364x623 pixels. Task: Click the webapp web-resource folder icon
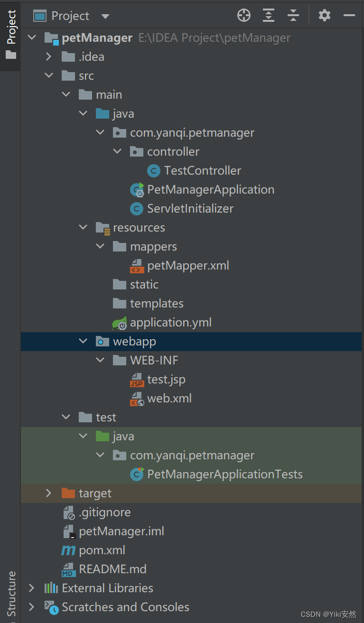click(x=103, y=341)
